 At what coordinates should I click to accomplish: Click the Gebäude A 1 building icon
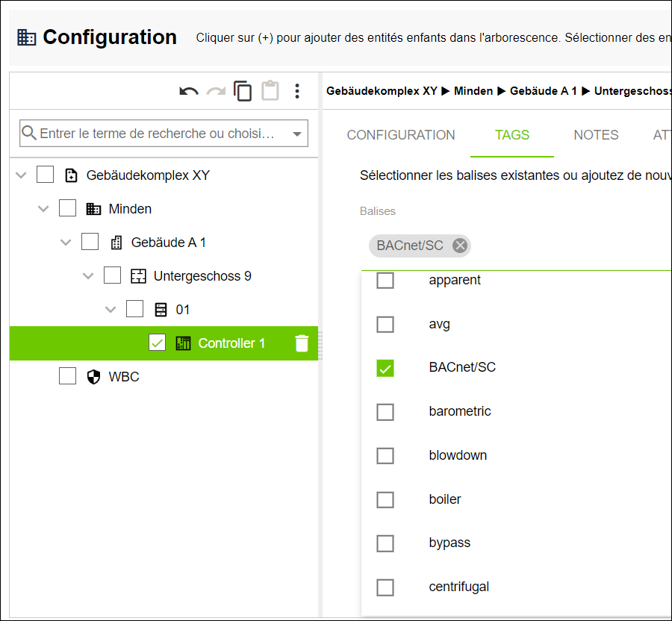pos(116,243)
